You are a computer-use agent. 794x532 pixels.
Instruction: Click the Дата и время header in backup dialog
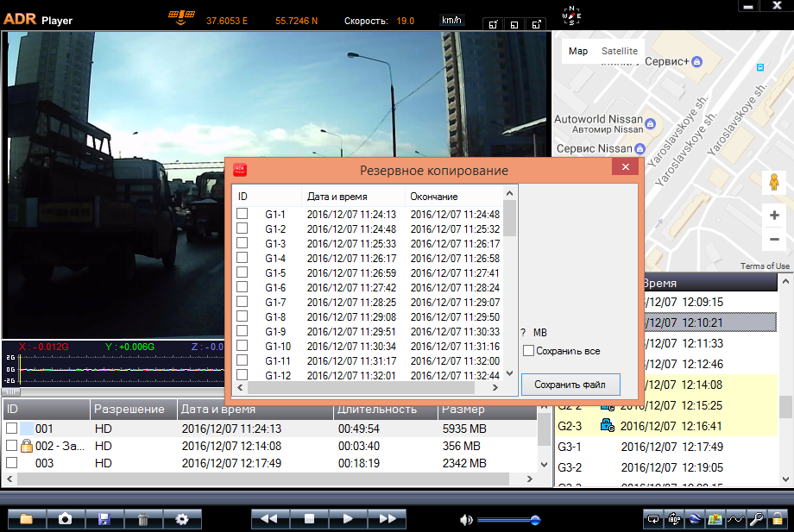click(x=353, y=197)
